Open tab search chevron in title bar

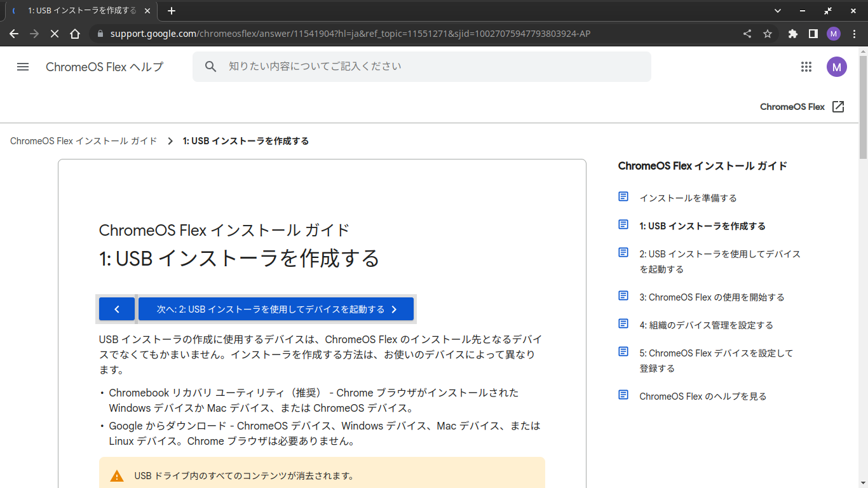click(778, 11)
